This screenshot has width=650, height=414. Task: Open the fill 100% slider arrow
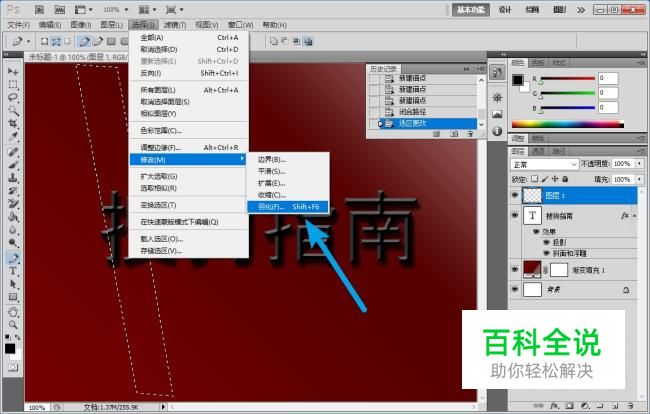(x=640, y=179)
